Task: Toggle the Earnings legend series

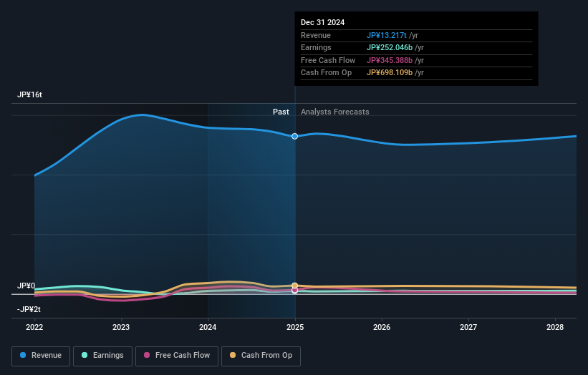Action: click(x=102, y=356)
